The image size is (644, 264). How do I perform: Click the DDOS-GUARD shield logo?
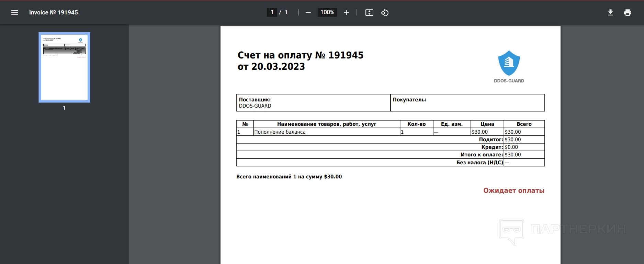(x=509, y=64)
